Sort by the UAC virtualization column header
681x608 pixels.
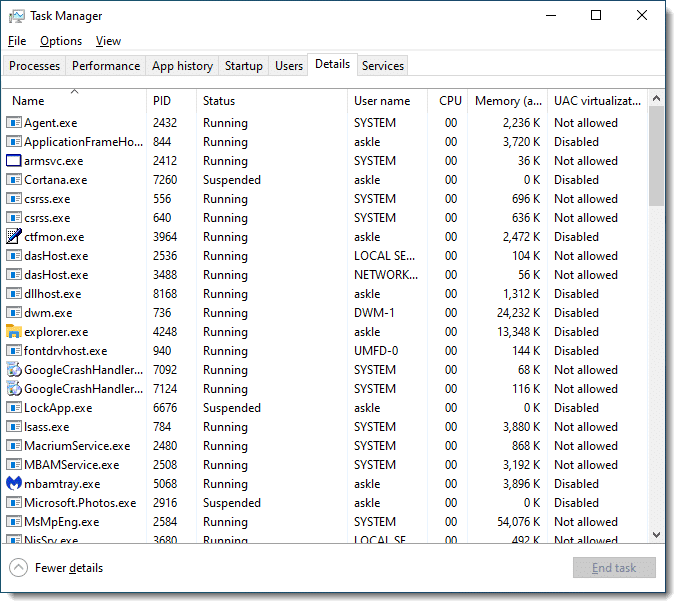click(x=598, y=101)
